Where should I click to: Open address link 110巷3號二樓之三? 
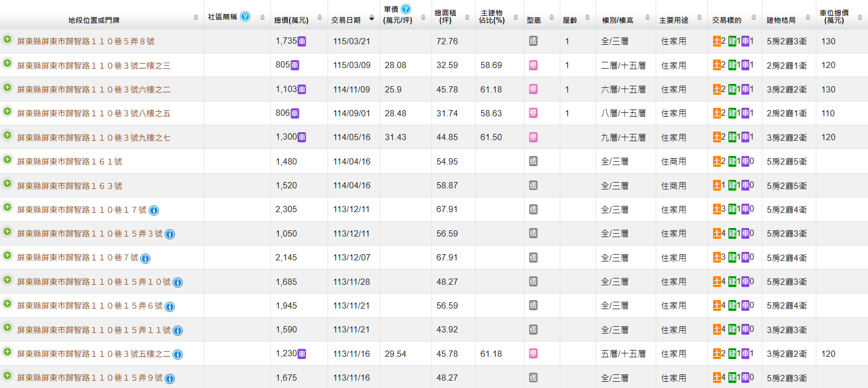94,66
